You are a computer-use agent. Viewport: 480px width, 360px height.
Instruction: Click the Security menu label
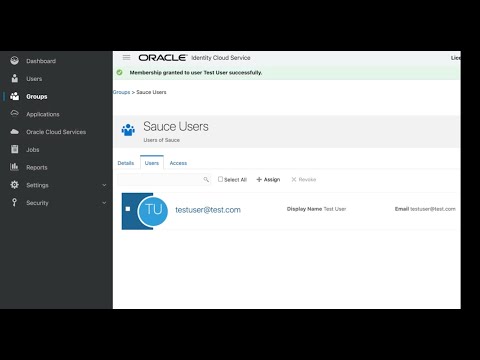point(37,203)
